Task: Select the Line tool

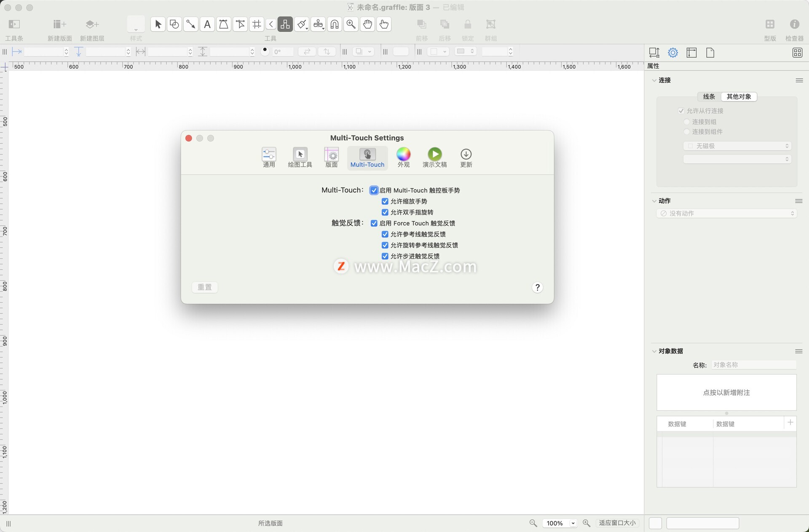Action: coord(190,24)
